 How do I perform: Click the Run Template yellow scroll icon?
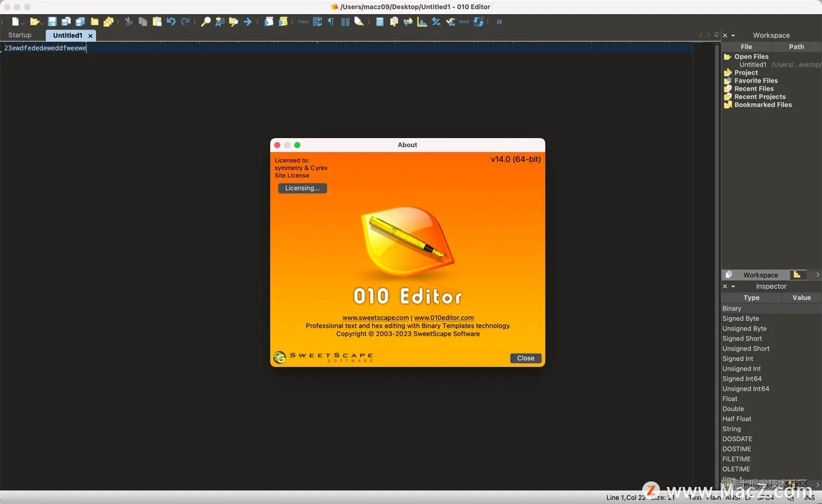pos(283,22)
